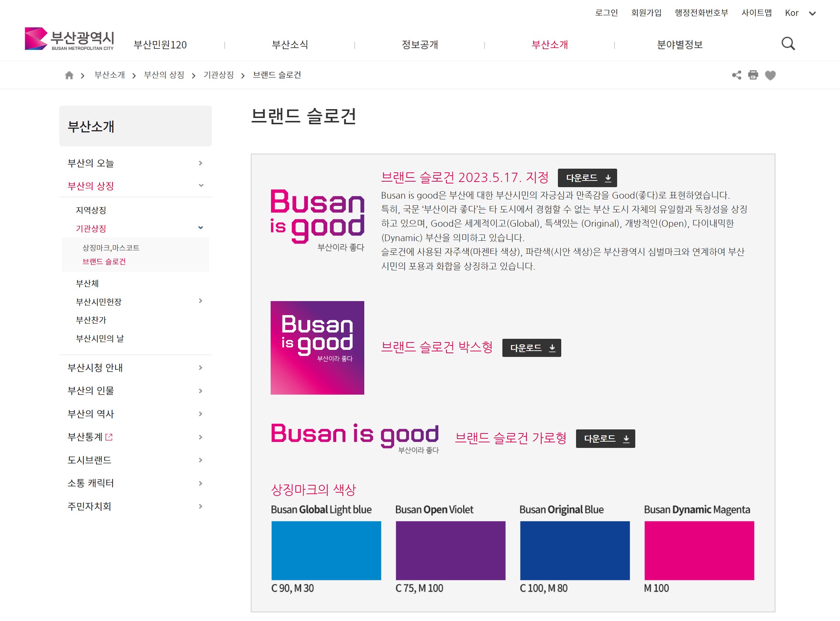This screenshot has width=840, height=621.
Task: Download the horizontal slogan (가로형)
Action: 605,438
